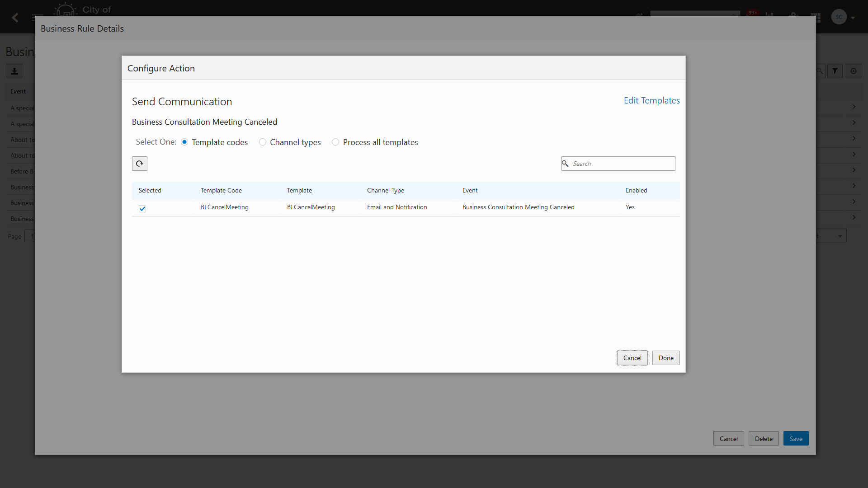Click Done in Configure Action dialog
The width and height of the screenshot is (868, 488).
click(x=665, y=358)
